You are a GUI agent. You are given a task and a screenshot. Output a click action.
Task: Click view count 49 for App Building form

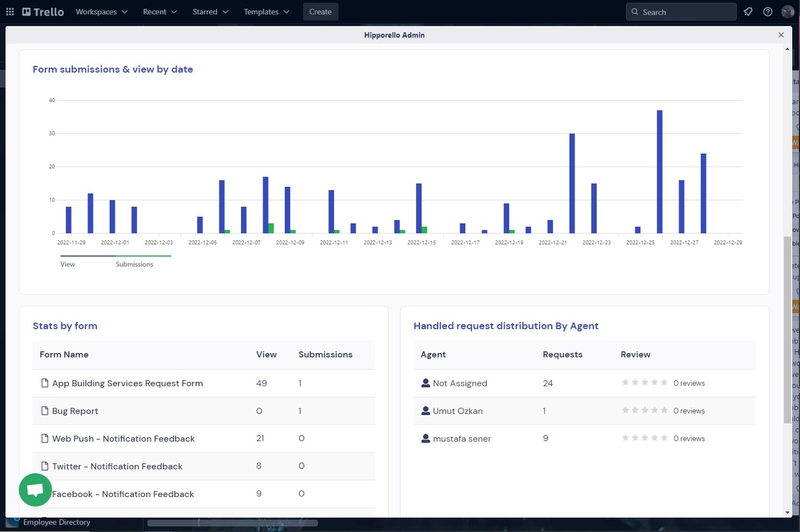pyautogui.click(x=261, y=383)
